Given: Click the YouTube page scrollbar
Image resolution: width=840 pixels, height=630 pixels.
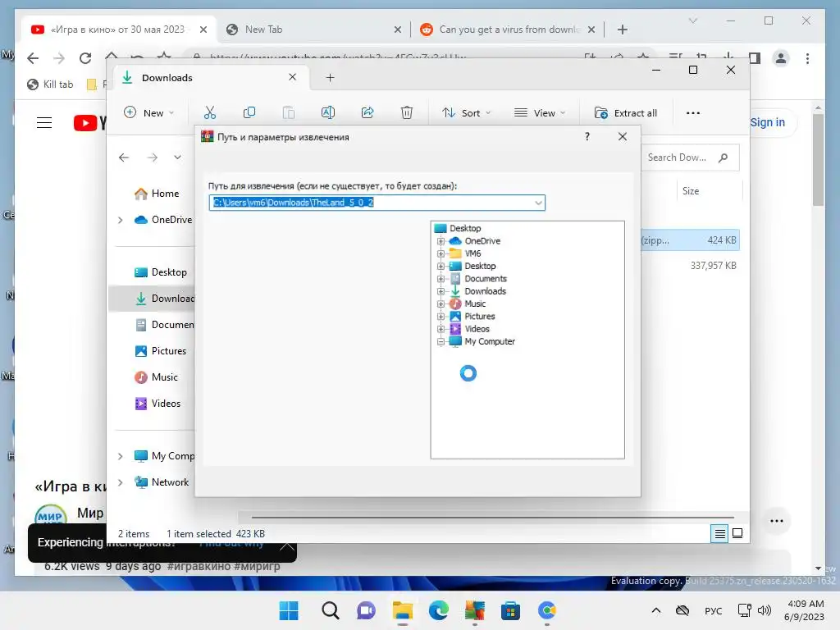Looking at the screenshot, I should pyautogui.click(x=818, y=160).
